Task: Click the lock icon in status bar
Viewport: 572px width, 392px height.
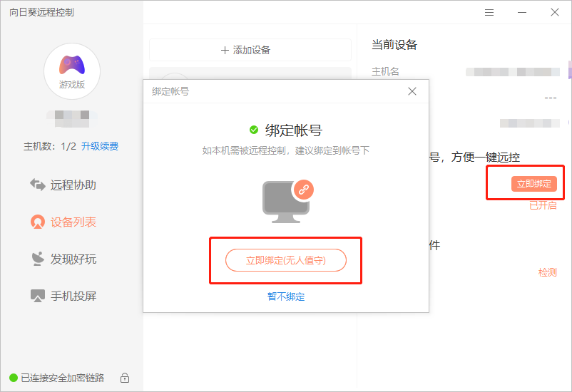Action: coord(125,378)
